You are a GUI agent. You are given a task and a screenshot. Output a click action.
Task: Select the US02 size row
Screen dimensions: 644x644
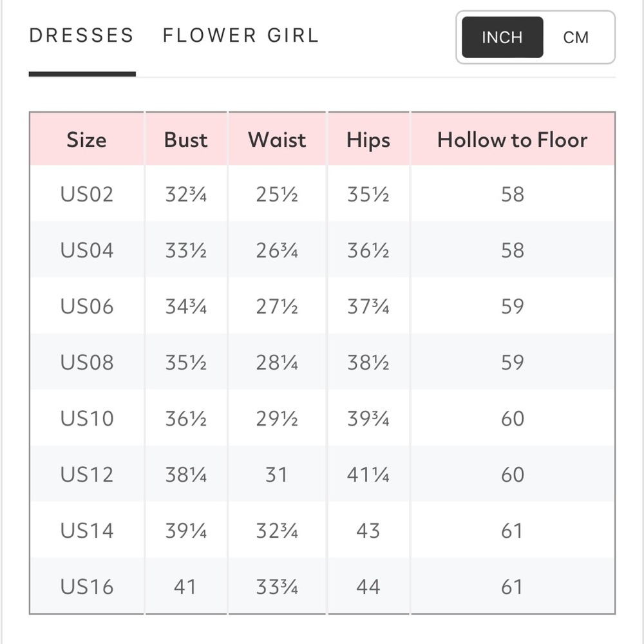point(323,193)
